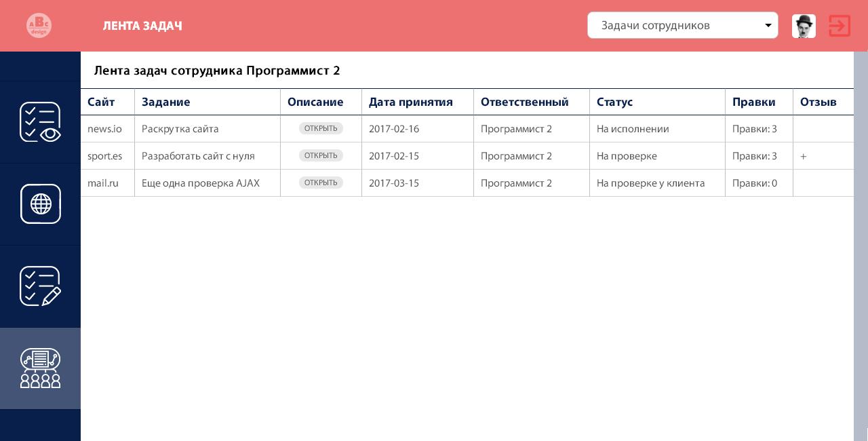Image resolution: width=868 pixels, height=441 pixels.
Task: Click Правки: 3 in sport.es row
Action: 755,156
